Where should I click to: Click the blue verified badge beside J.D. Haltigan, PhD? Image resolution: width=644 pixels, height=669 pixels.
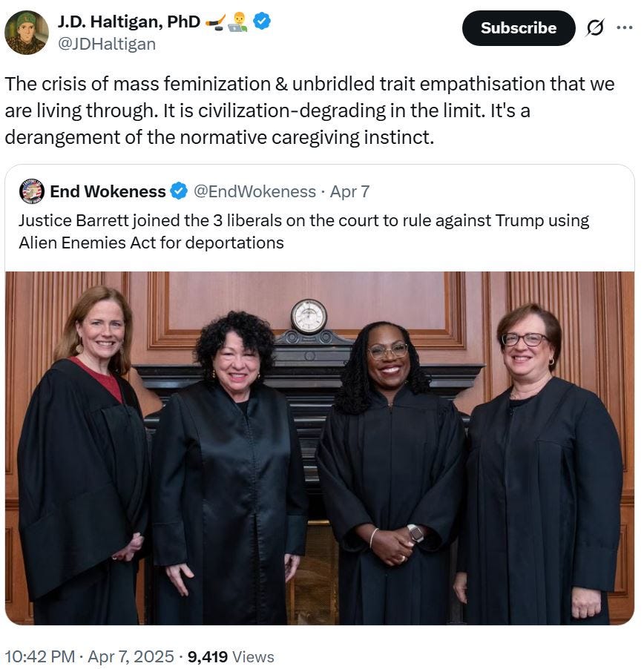pyautogui.click(x=262, y=21)
